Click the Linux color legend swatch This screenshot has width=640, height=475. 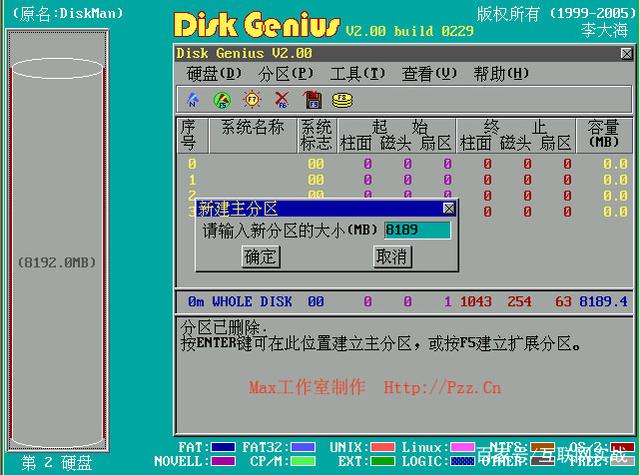tap(462, 447)
